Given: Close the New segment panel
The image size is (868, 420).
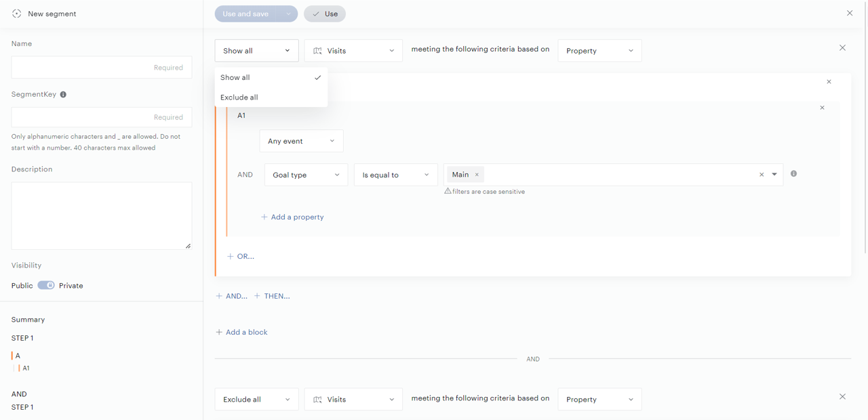Looking at the screenshot, I should click(849, 14).
